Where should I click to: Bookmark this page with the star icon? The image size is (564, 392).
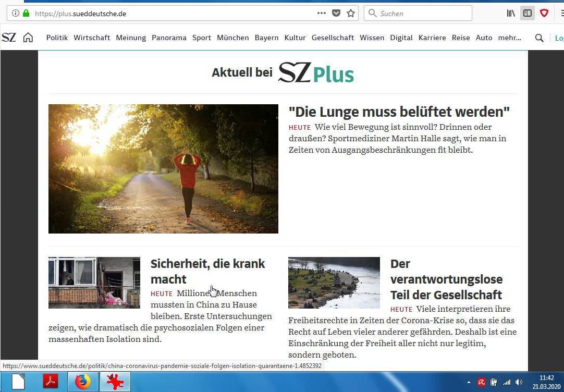(x=351, y=13)
